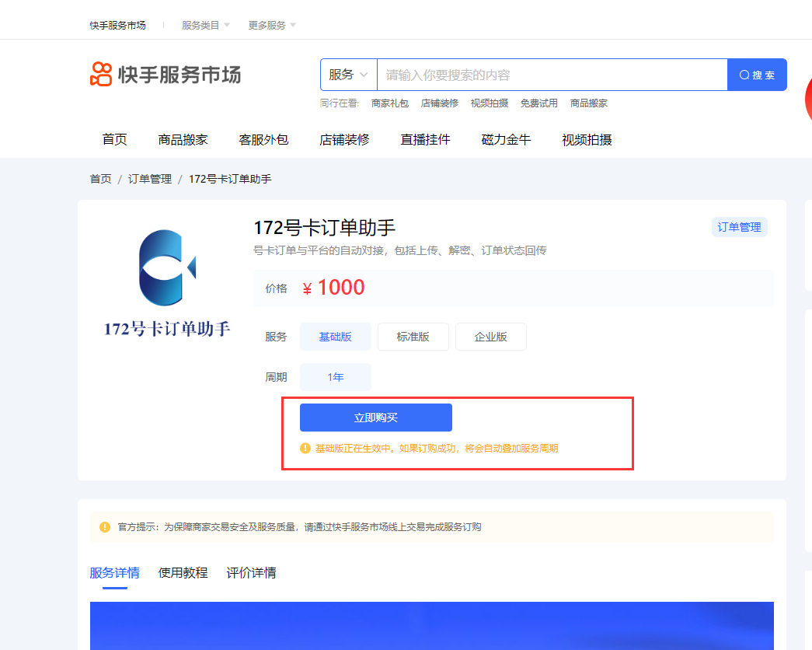Screen dimensions: 812x650
Task: Switch to the 使用教程 tab
Action: click(x=183, y=572)
